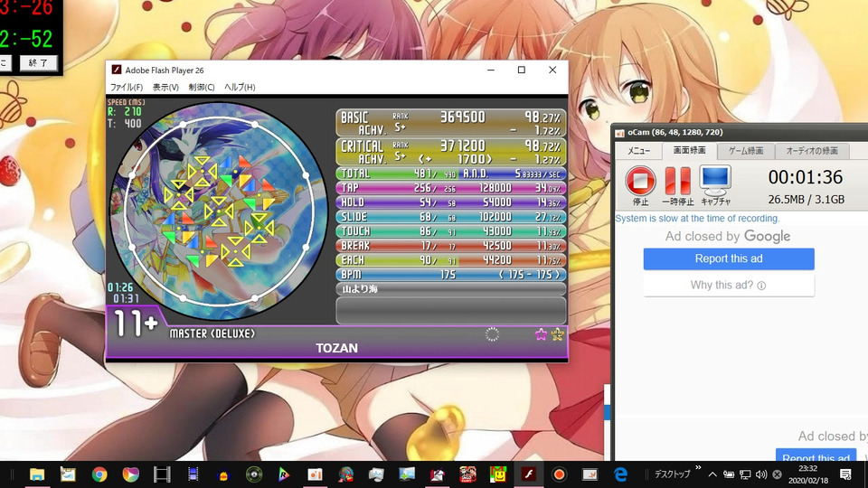The width and height of the screenshot is (868, 488).
Task: Click the 11+ level badge
Action: pyautogui.click(x=136, y=324)
